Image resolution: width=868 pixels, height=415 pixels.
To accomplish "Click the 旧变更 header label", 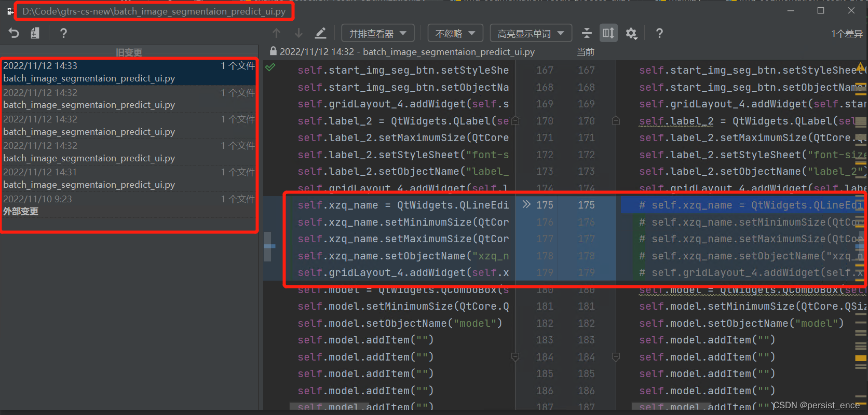I will coord(129,52).
